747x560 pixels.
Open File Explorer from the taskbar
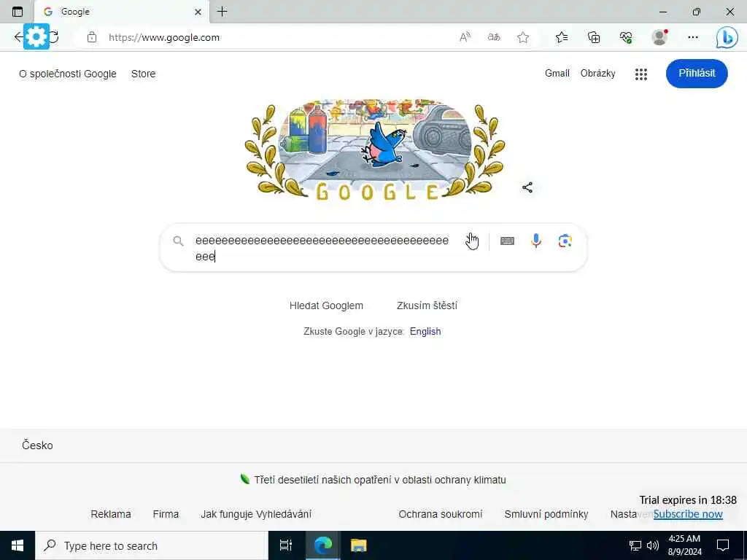(x=359, y=545)
